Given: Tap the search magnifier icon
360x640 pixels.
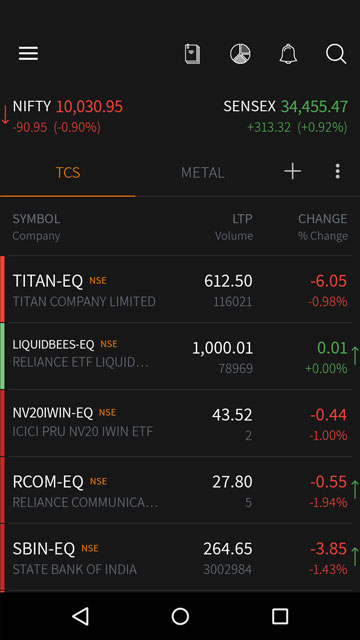Looking at the screenshot, I should pyautogui.click(x=336, y=54).
